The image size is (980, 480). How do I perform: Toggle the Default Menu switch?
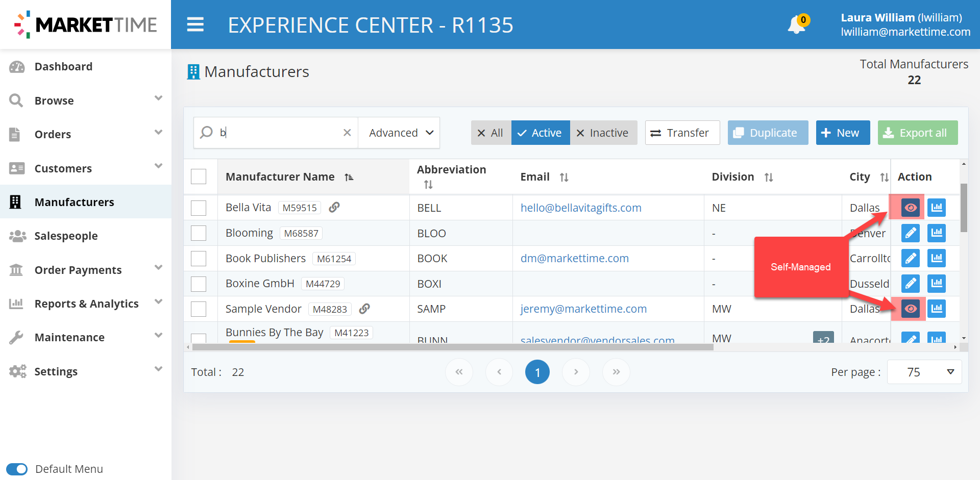point(17,469)
